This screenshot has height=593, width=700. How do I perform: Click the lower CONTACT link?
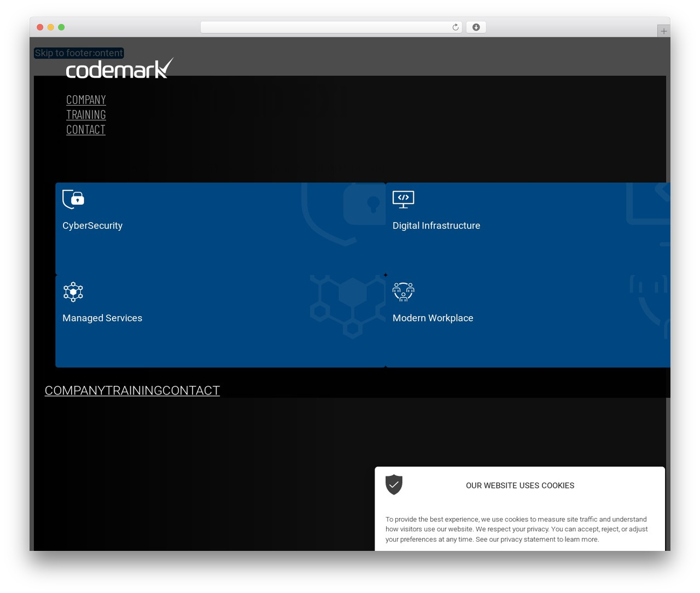(x=191, y=391)
